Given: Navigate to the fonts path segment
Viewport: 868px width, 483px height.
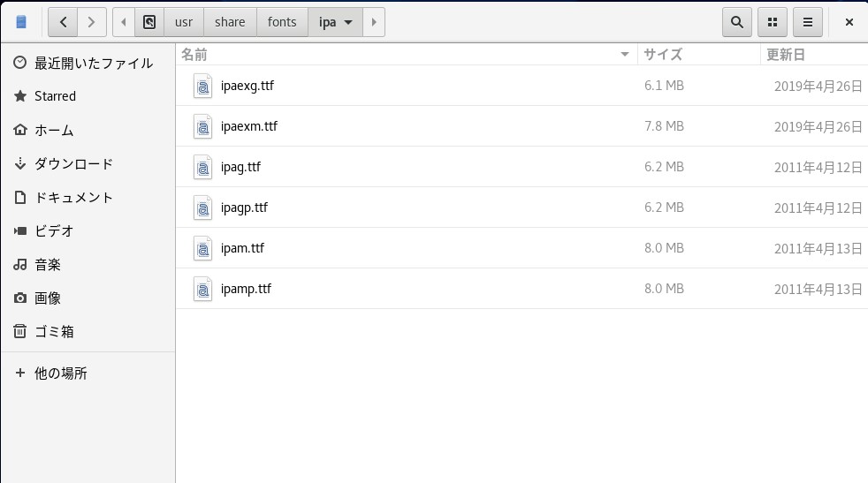Looking at the screenshot, I should coord(282,22).
